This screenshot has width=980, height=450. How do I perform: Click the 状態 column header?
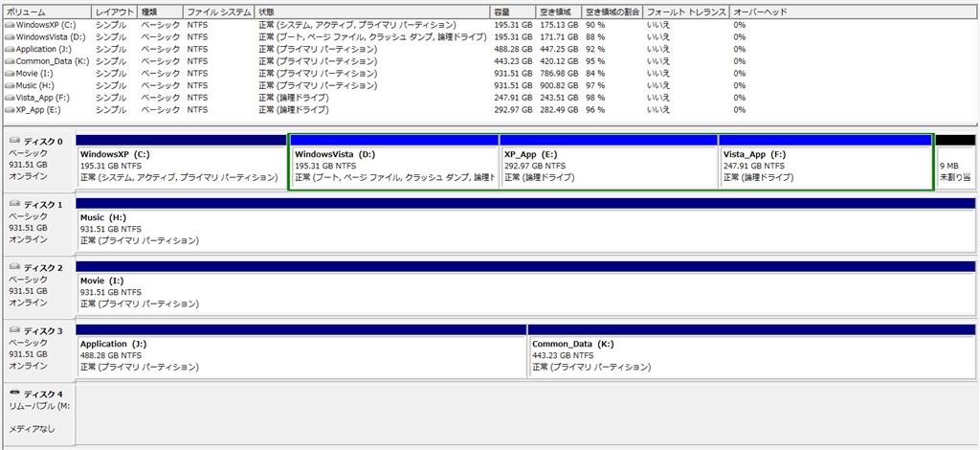pyautogui.click(x=373, y=11)
